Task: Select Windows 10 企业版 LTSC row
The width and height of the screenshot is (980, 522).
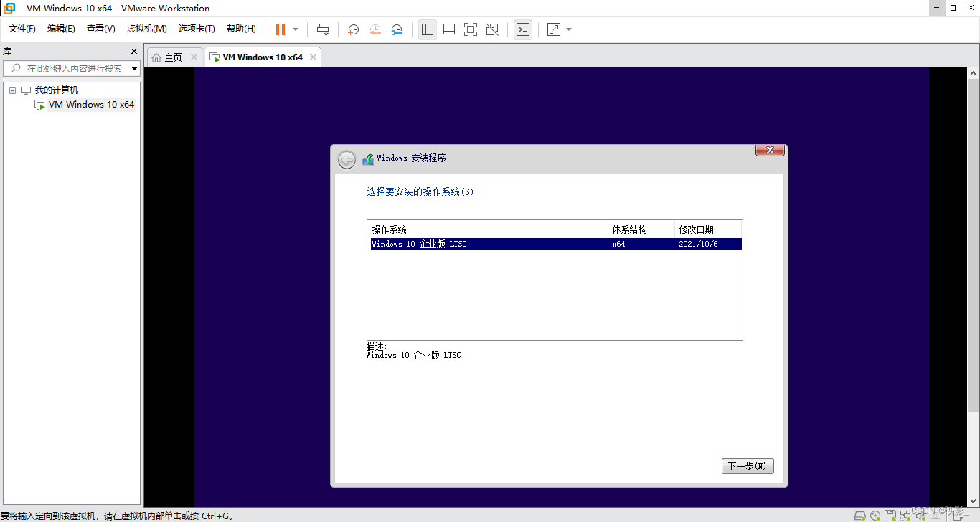Action: click(555, 244)
